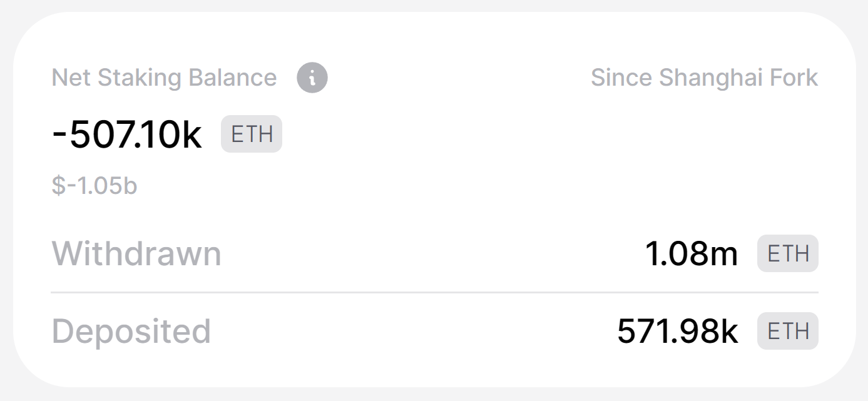Click the info icon beside Net Staking Balance
The width and height of the screenshot is (868, 401).
(x=312, y=78)
